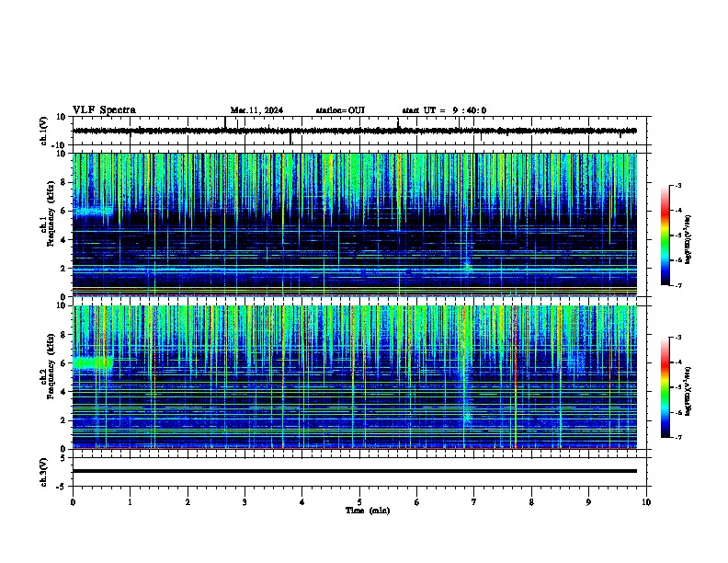Viewport: 728px width, 563px height.
Task: Click the "-3" top label of ch.1 colorbar
Action: coord(677,186)
